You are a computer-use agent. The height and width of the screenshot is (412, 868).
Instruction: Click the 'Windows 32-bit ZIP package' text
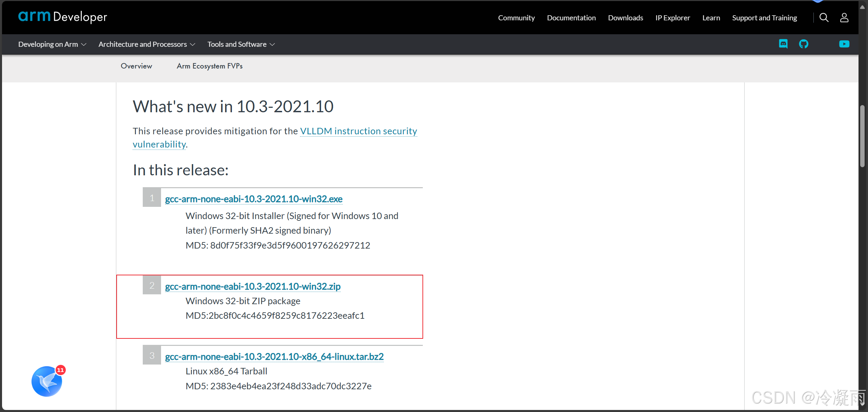coord(243,301)
